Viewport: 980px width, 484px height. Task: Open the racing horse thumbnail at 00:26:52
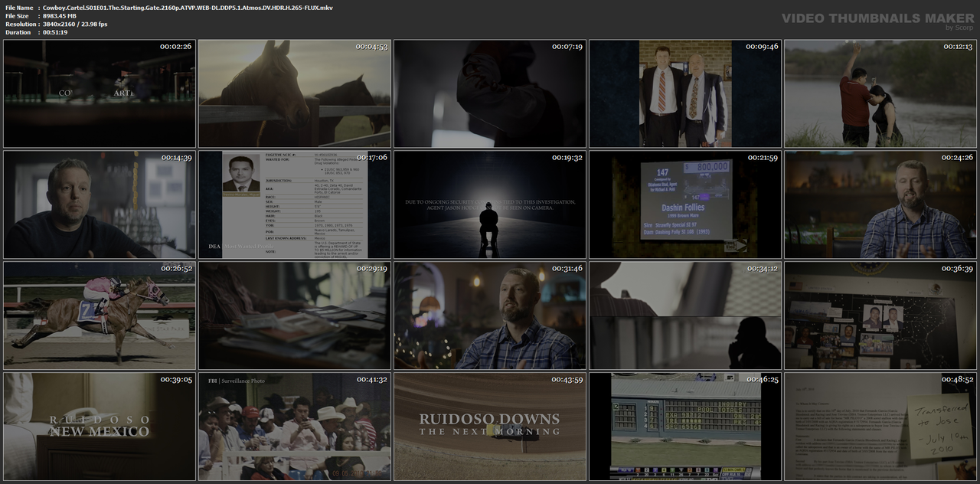point(100,316)
